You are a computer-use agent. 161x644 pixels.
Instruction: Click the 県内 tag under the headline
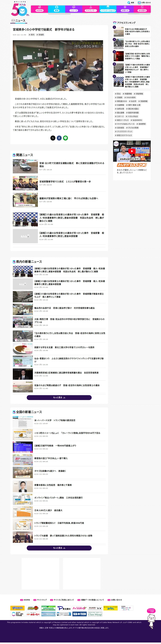point(31,35)
